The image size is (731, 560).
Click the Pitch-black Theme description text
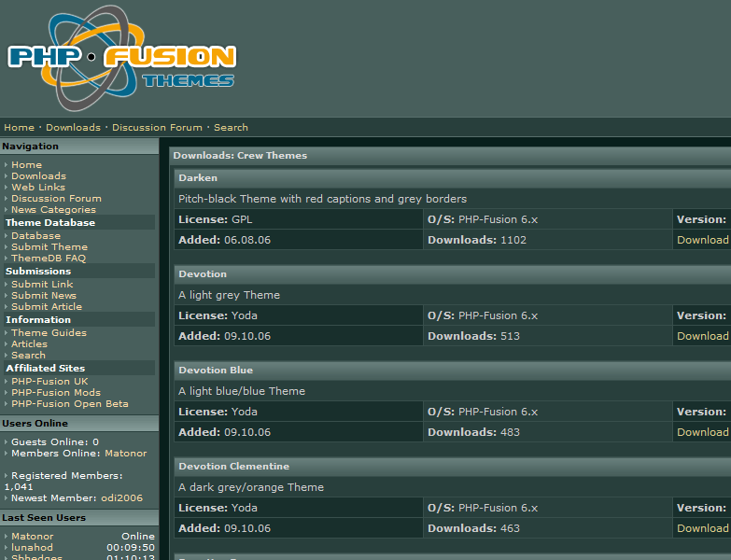coord(322,199)
